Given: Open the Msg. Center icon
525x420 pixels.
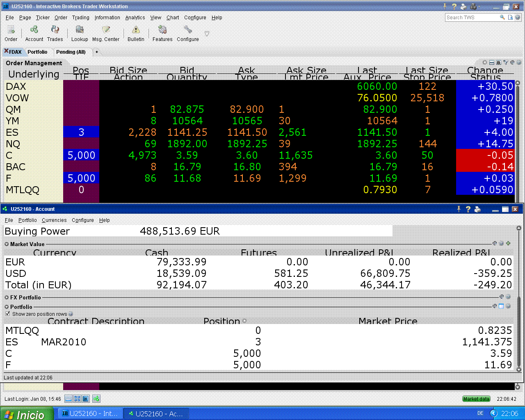Looking at the screenshot, I should (x=106, y=30).
